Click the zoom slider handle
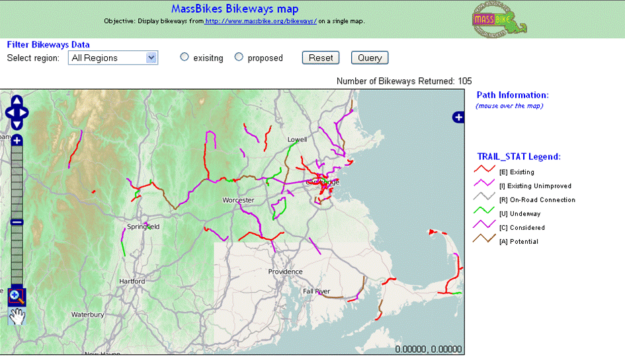The width and height of the screenshot is (625, 364). 17,222
